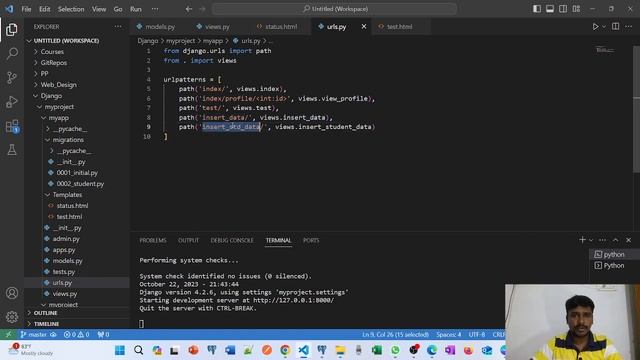The height and width of the screenshot is (360, 640).
Task: Switch to the Output panel tab
Action: tap(188, 240)
